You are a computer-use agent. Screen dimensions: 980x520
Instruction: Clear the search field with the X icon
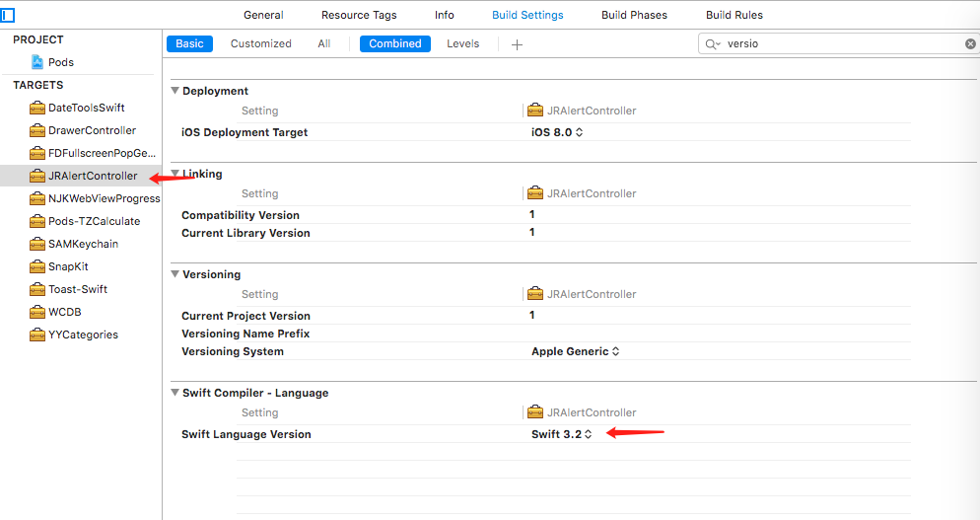coord(970,43)
